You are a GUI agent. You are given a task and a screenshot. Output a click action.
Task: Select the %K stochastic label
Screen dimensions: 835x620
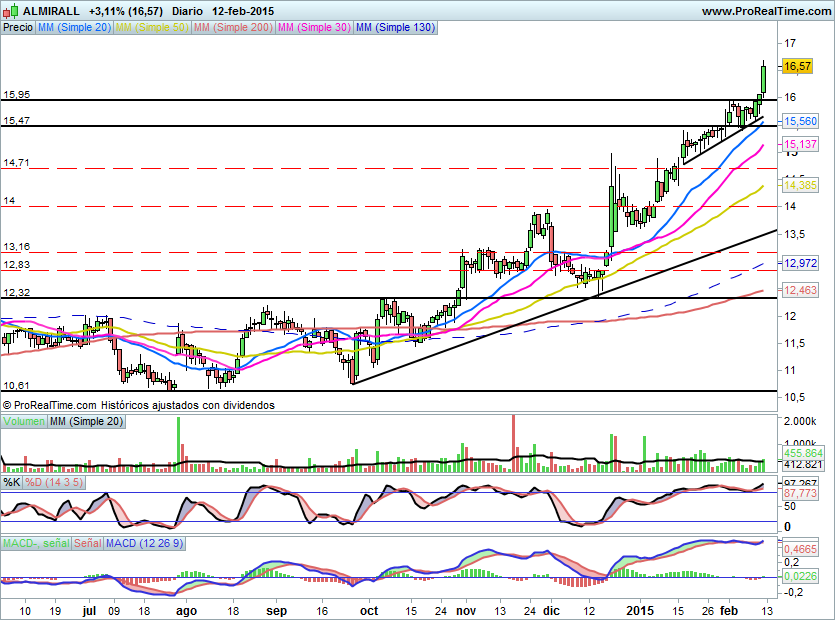coord(11,482)
